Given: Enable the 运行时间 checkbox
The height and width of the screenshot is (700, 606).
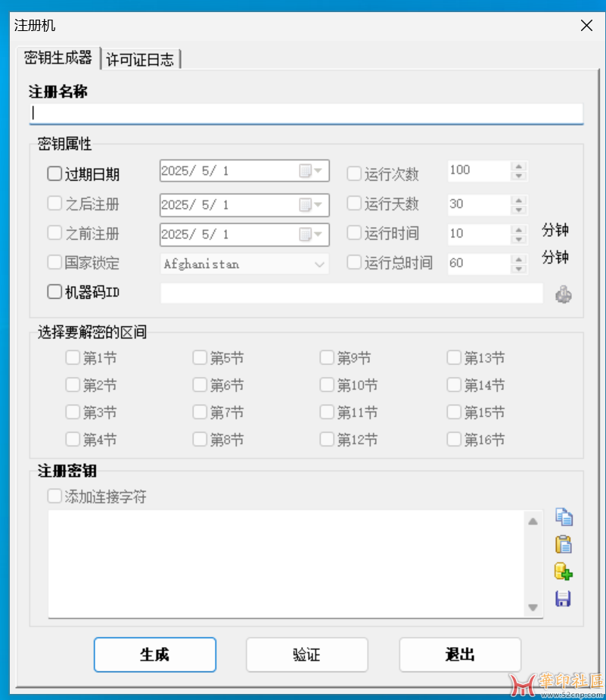Looking at the screenshot, I should coord(354,233).
